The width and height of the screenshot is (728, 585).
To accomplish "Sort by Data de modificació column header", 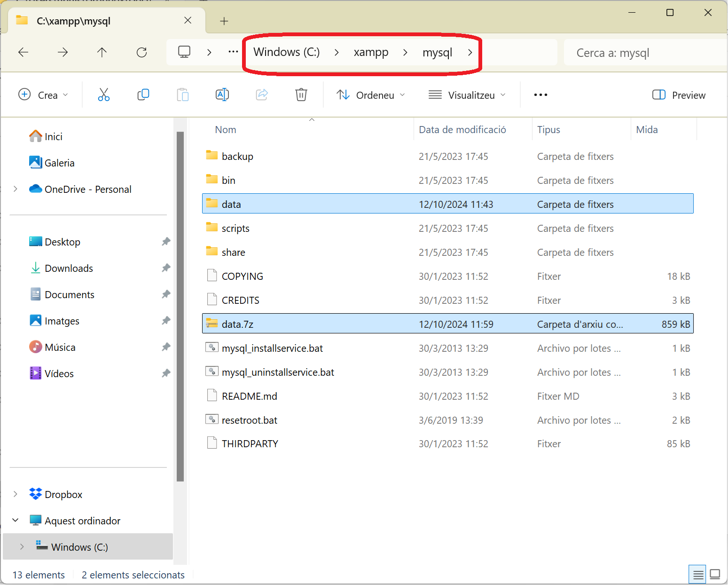I will (x=462, y=130).
